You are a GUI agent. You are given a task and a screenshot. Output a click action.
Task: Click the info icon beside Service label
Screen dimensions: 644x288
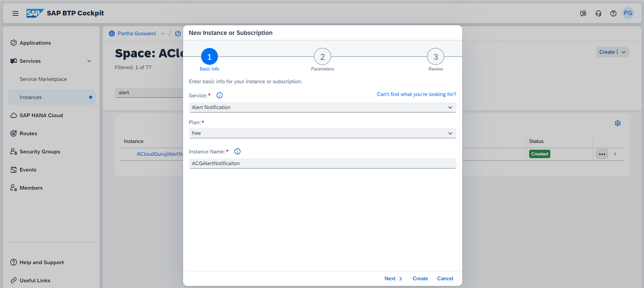pyautogui.click(x=220, y=96)
